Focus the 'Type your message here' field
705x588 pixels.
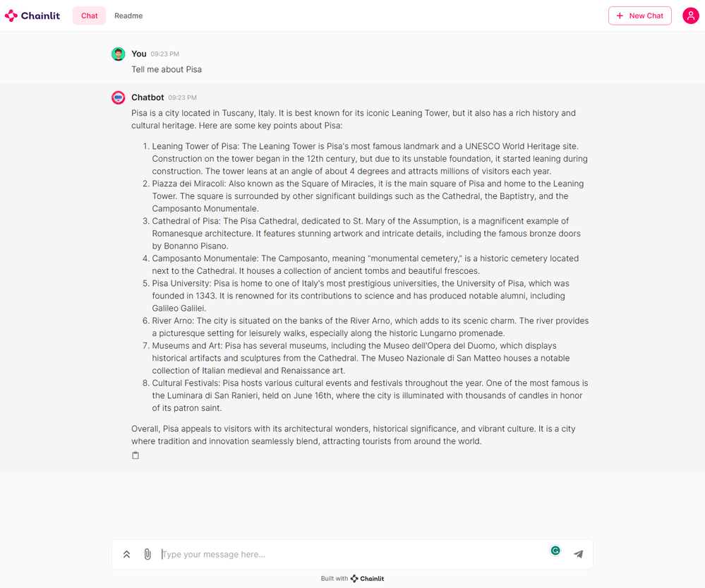point(353,554)
